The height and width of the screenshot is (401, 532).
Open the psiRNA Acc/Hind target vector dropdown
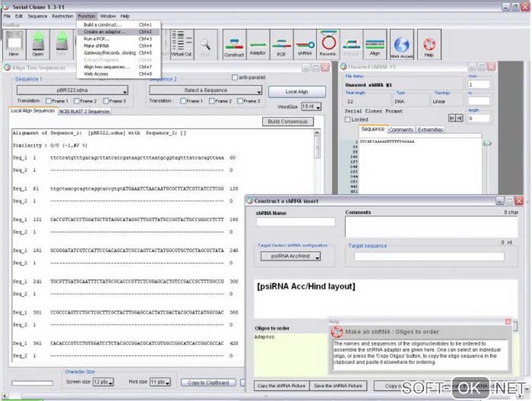(291, 256)
